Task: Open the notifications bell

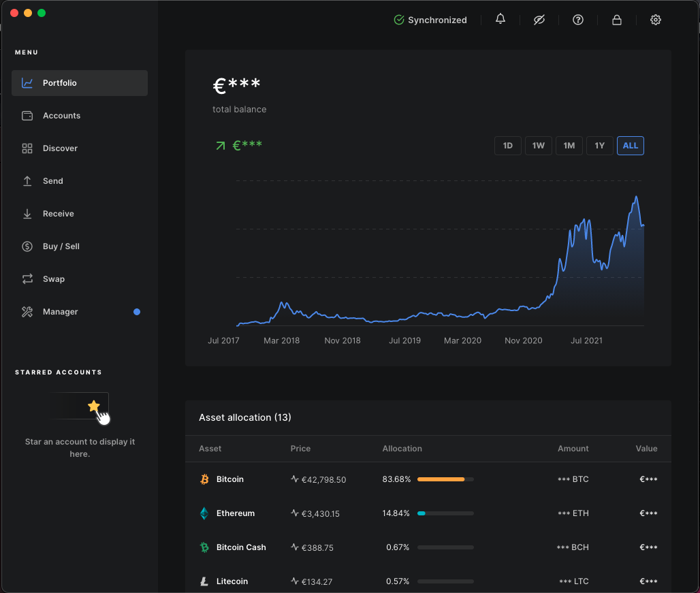Action: pyautogui.click(x=500, y=19)
